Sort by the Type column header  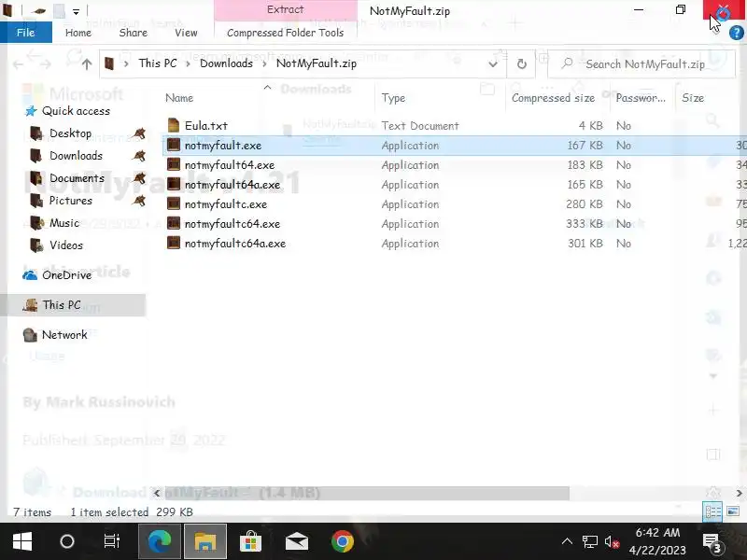393,98
